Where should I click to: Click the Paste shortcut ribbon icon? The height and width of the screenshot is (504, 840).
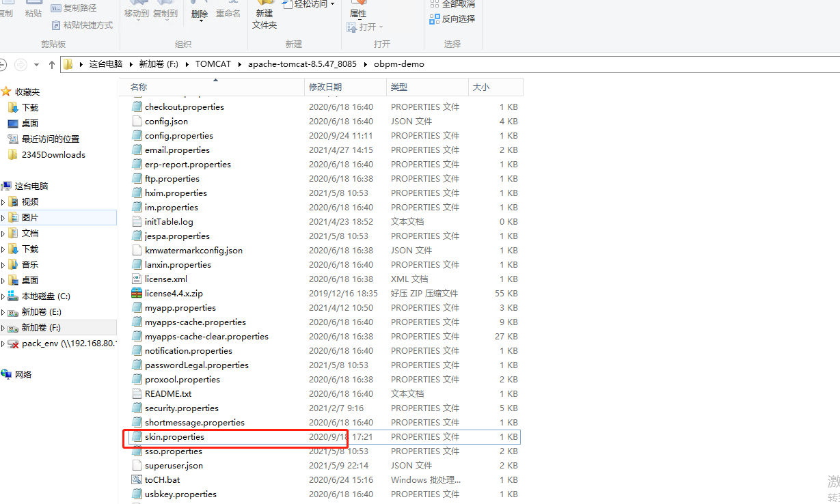[56, 25]
